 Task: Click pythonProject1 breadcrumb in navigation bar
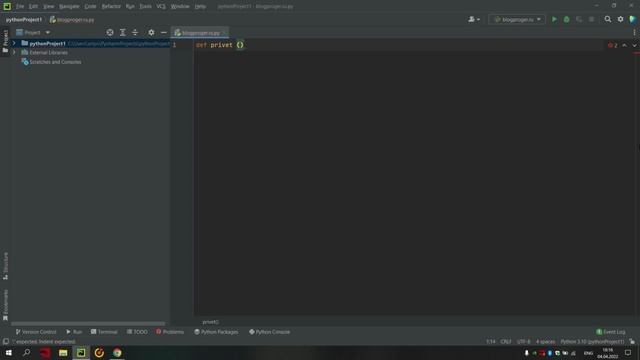(24, 20)
